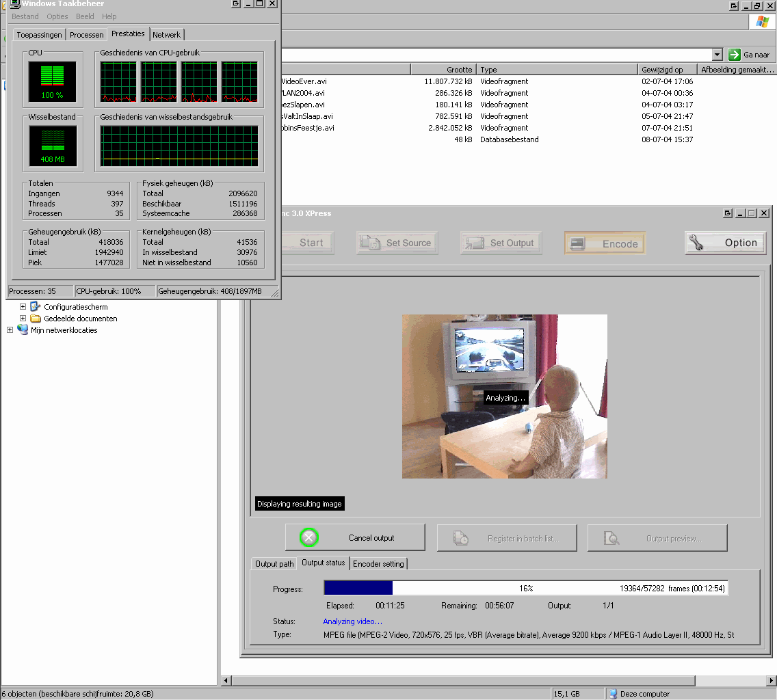Expand the Configuratiescherm tree node
The image size is (777, 700).
(23, 307)
